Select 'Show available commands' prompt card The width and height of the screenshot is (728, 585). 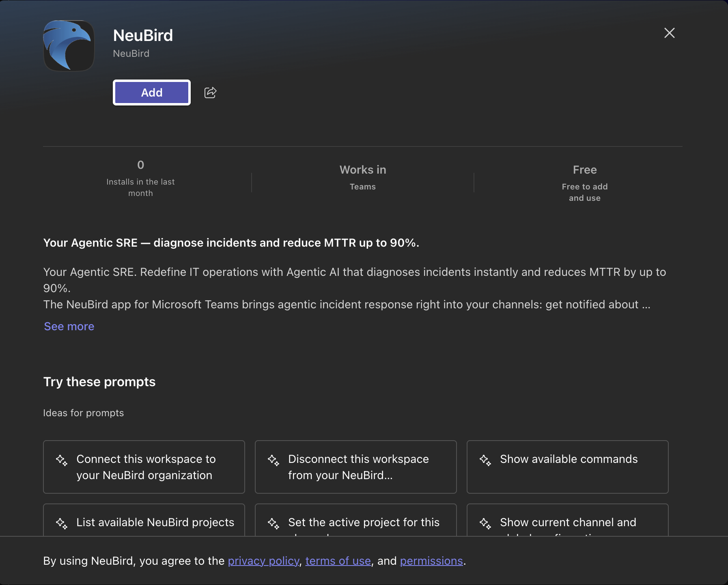[x=568, y=467]
